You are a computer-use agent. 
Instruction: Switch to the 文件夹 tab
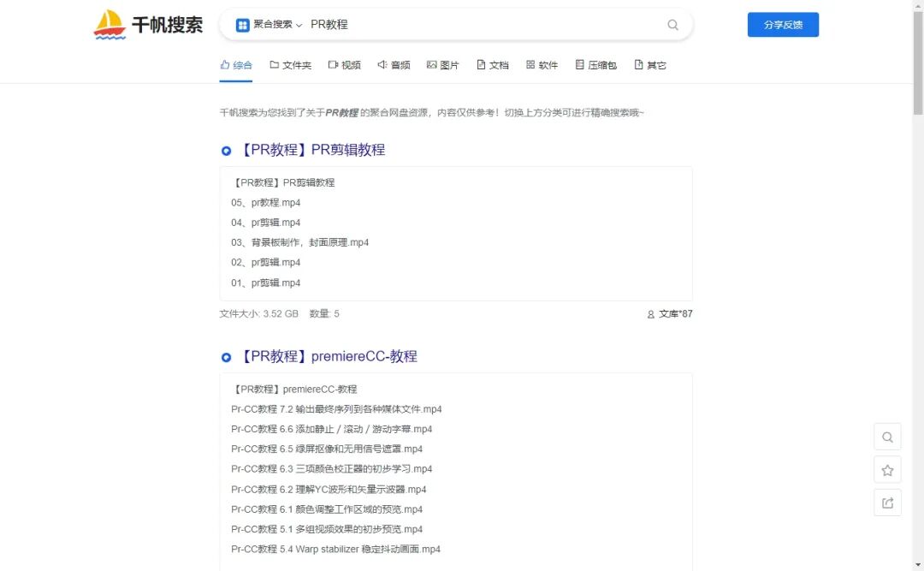[x=291, y=65]
